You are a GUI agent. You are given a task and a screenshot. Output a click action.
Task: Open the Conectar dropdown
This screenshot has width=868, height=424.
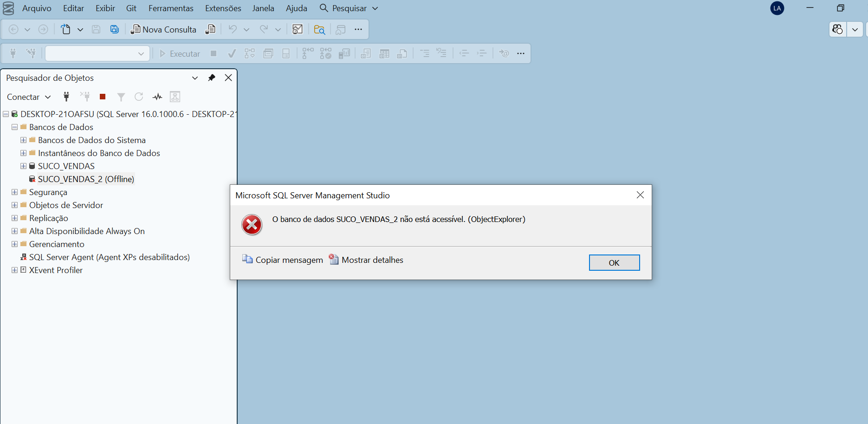click(28, 97)
